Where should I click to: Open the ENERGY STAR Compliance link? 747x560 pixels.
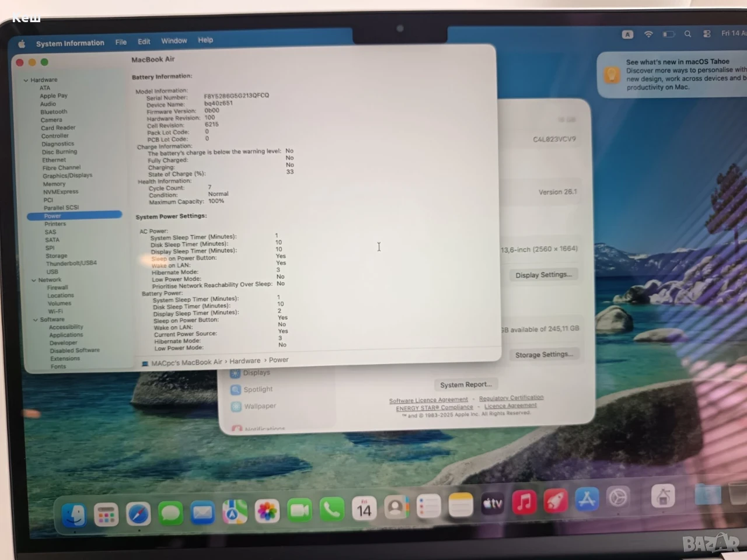(435, 408)
